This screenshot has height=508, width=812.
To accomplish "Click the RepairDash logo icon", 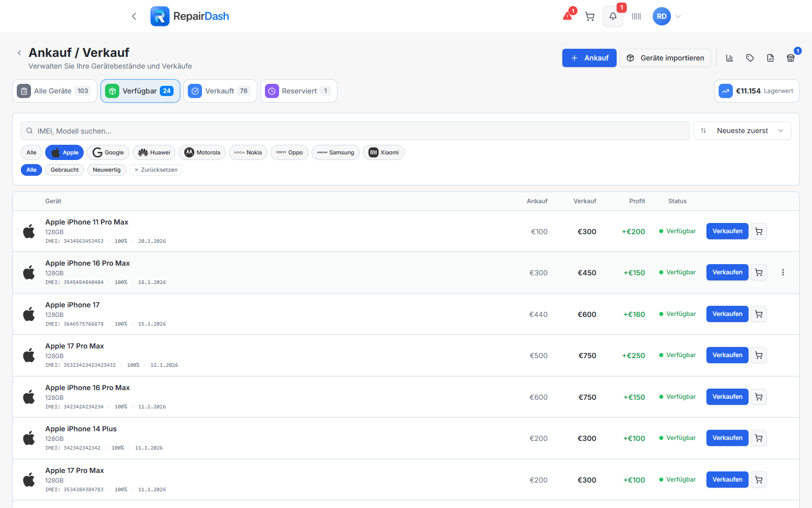I will [x=160, y=16].
